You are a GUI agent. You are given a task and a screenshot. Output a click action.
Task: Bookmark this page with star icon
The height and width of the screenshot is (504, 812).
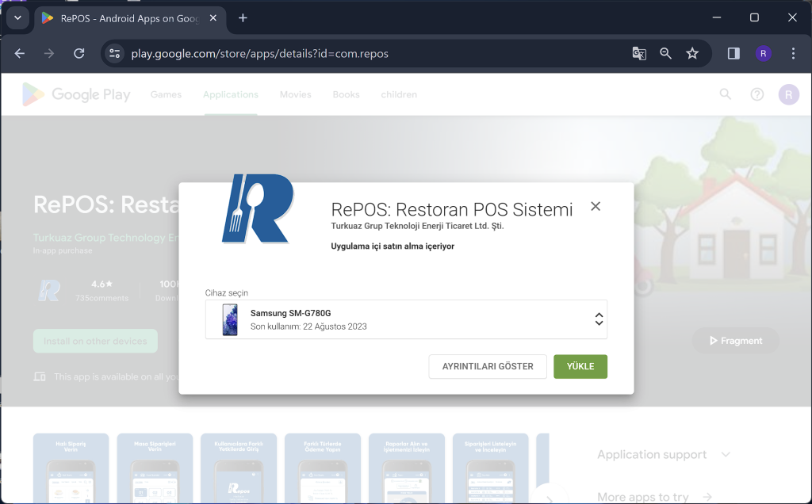[692, 53]
